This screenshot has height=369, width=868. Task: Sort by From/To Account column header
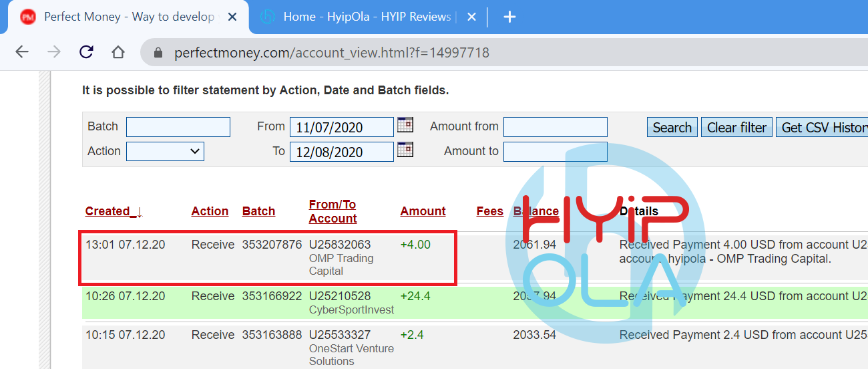(x=333, y=211)
